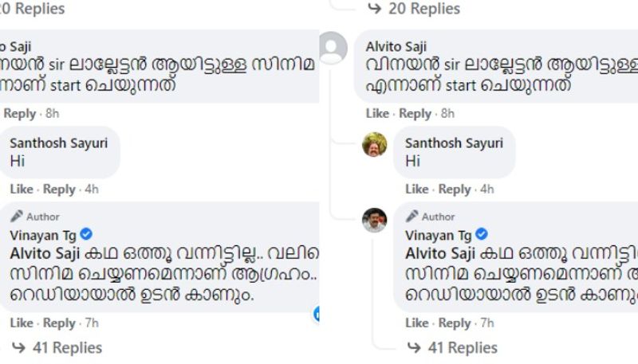This screenshot has height=364, width=638.
Task: Click the 7h timestamp on right Vinayan comment
Action: click(x=486, y=323)
